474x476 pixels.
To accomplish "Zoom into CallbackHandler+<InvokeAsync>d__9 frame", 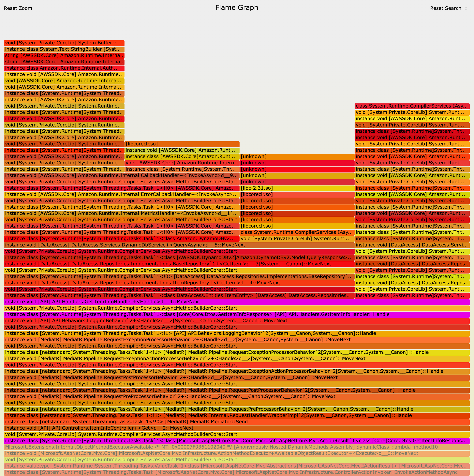I will click(122, 175).
